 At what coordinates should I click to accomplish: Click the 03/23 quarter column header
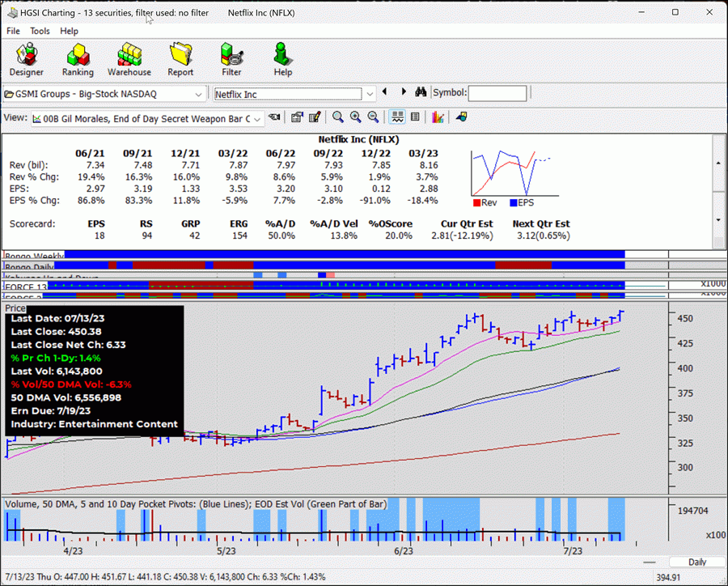[x=423, y=153]
